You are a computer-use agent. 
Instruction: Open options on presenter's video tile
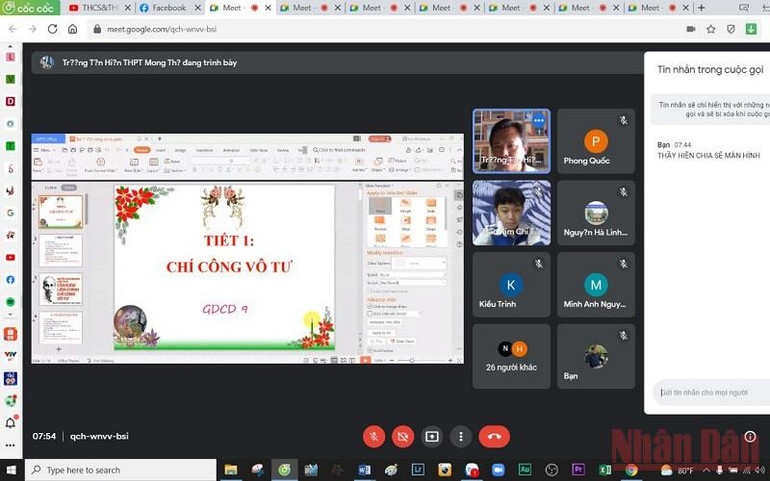538,120
